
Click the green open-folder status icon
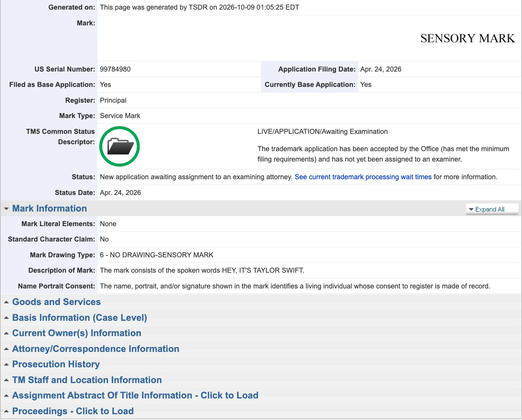[x=119, y=147]
